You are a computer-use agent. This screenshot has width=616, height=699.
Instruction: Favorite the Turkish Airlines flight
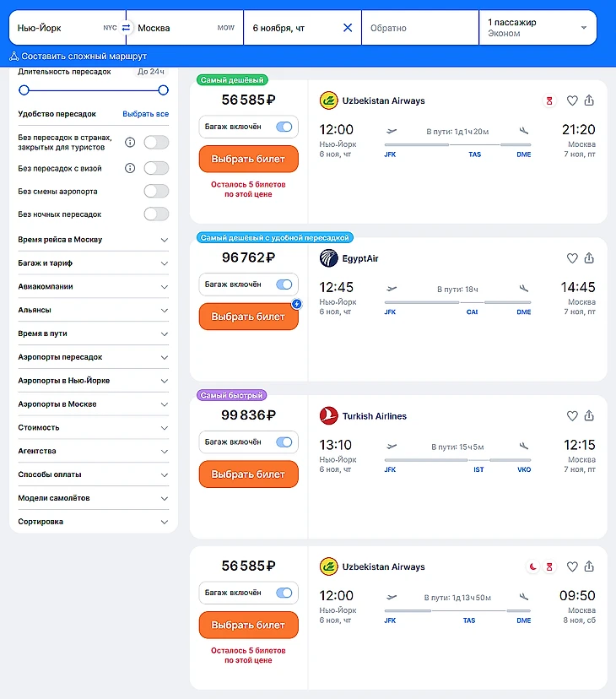572,416
